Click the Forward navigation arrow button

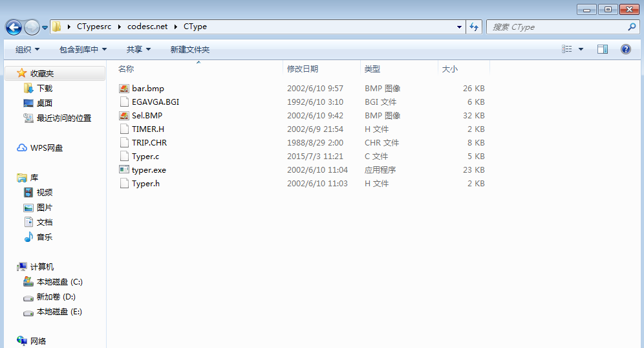click(x=32, y=28)
